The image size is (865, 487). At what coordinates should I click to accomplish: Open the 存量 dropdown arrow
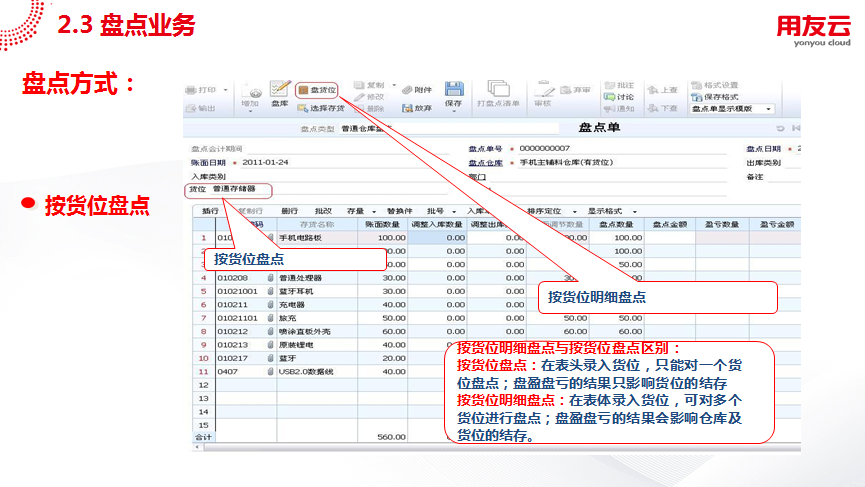coord(373,211)
